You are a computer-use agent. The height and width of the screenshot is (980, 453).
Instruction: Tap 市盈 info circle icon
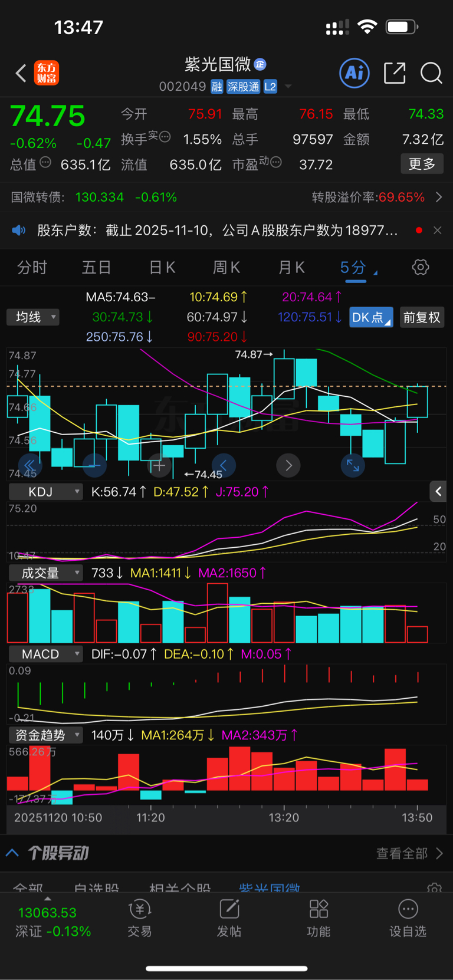(x=275, y=162)
